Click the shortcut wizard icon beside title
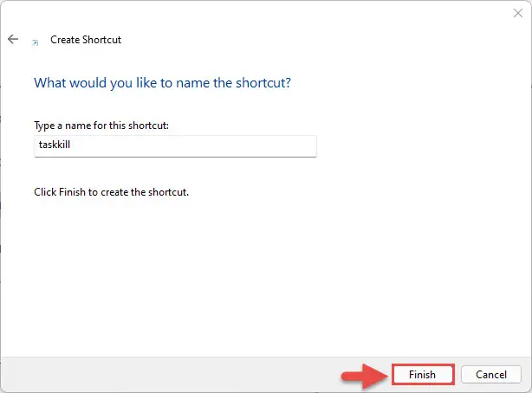532x393 pixels. point(35,42)
